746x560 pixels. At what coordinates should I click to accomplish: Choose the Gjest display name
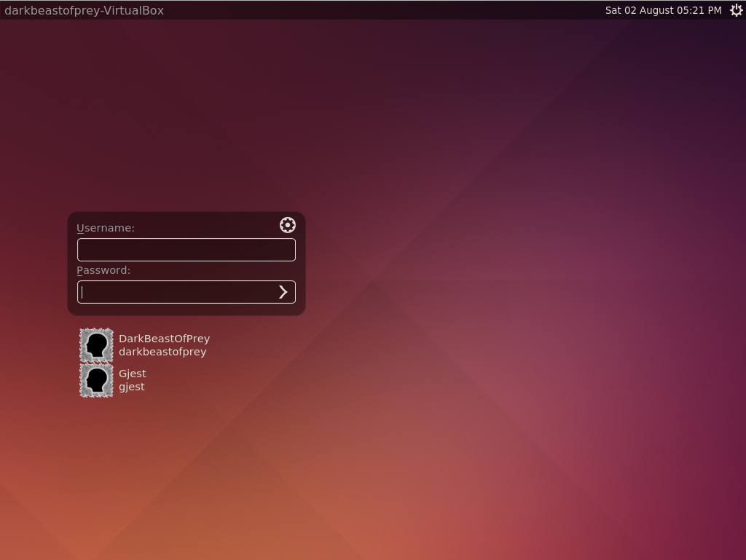[x=133, y=374]
